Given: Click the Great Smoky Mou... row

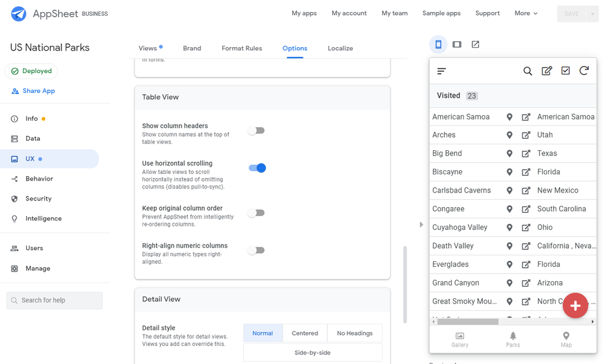Looking at the screenshot, I should pyautogui.click(x=513, y=301).
